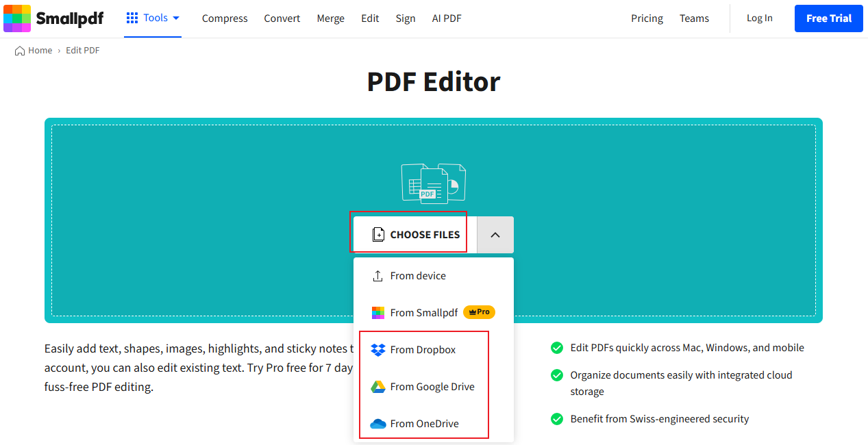Screen dimensions: 868x445
Task: Select the Dropbox icon in upload menu
Action: coord(377,349)
